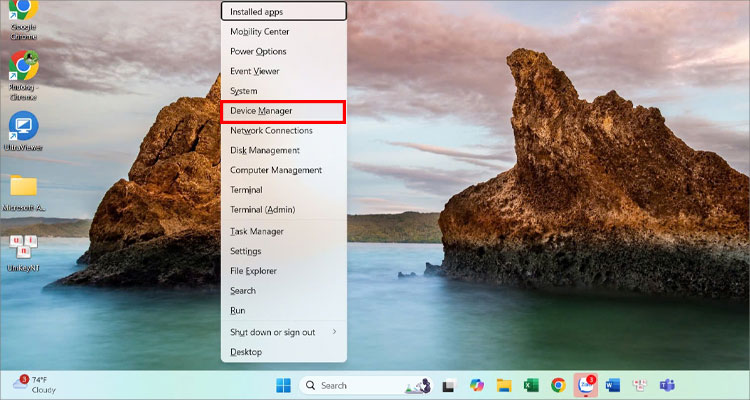Select the UniKeyNT desktop icon
The image size is (750, 400).
[23, 254]
